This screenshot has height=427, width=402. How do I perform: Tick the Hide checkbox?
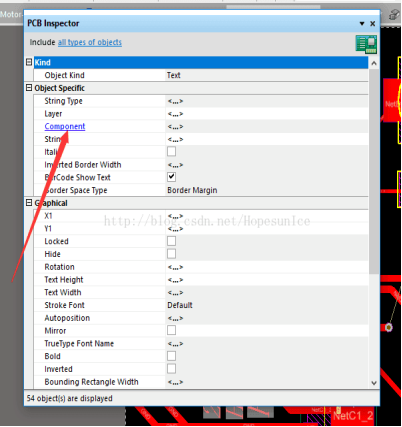click(171, 254)
